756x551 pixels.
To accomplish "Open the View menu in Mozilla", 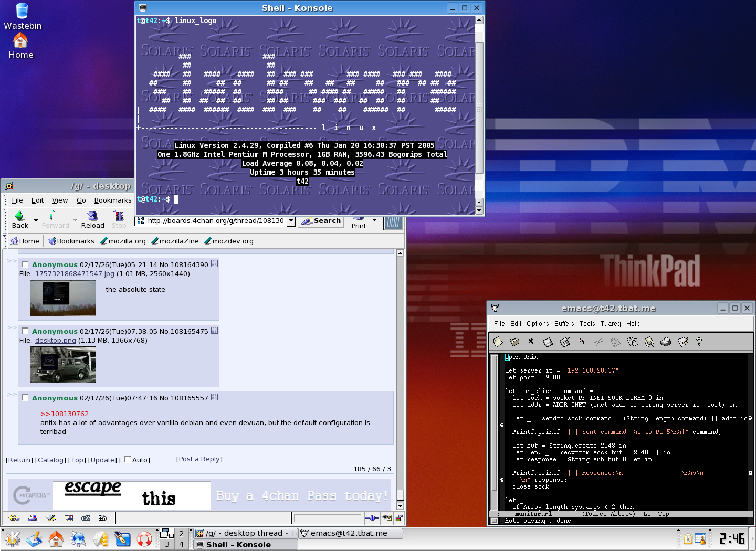I will (x=60, y=200).
